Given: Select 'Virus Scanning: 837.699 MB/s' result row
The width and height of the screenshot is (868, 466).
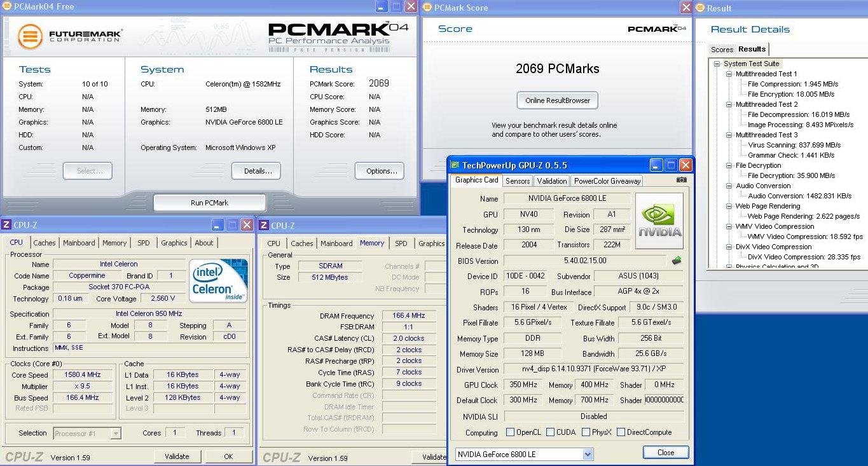Looking at the screenshot, I should (794, 145).
